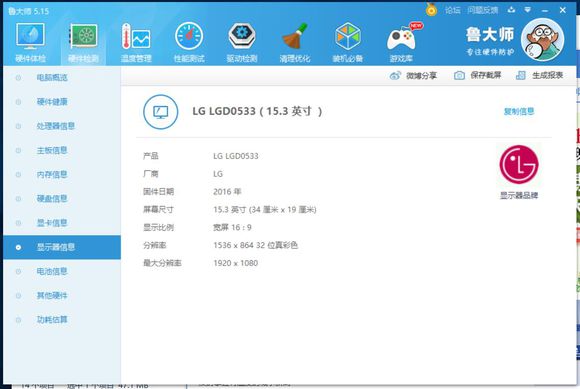Open the 问题反馈 feedback link
The width and height of the screenshot is (580, 389).
click(482, 10)
